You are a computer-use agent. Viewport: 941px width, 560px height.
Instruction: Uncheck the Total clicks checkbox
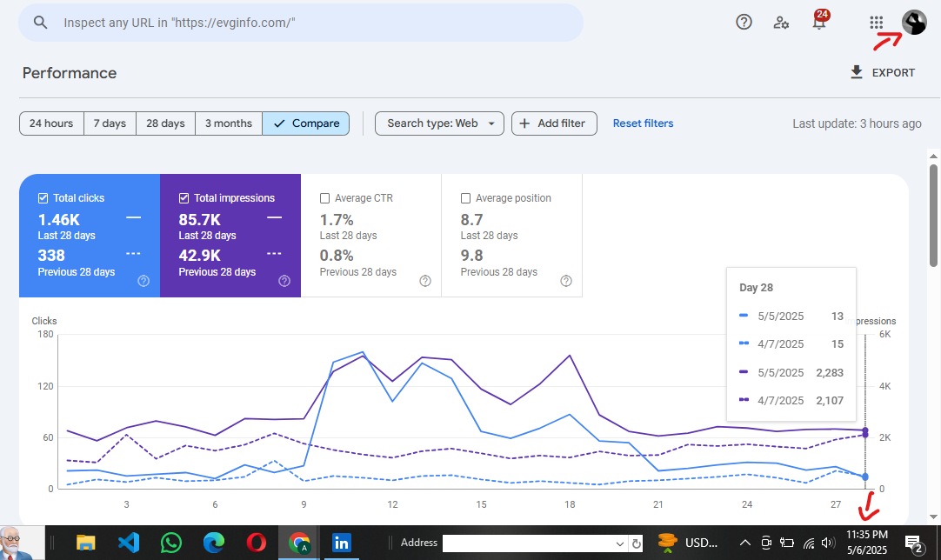43,198
